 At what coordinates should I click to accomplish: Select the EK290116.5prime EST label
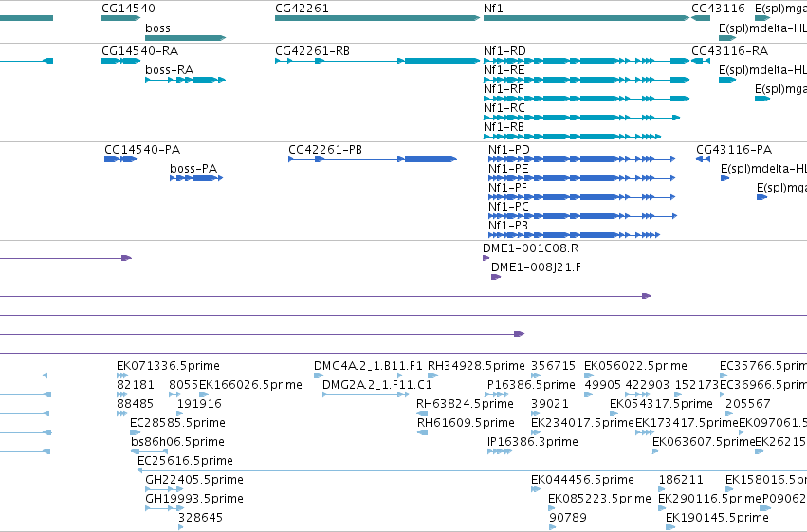point(709,499)
